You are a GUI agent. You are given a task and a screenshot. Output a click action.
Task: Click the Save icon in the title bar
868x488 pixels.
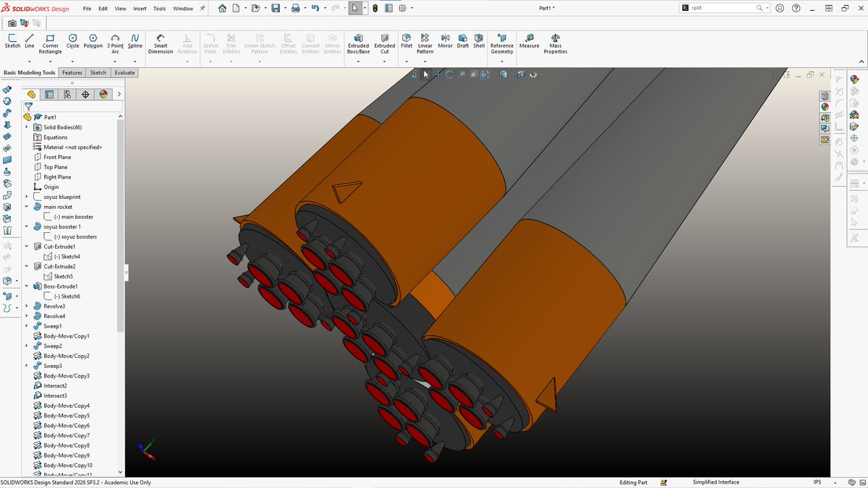click(x=275, y=8)
